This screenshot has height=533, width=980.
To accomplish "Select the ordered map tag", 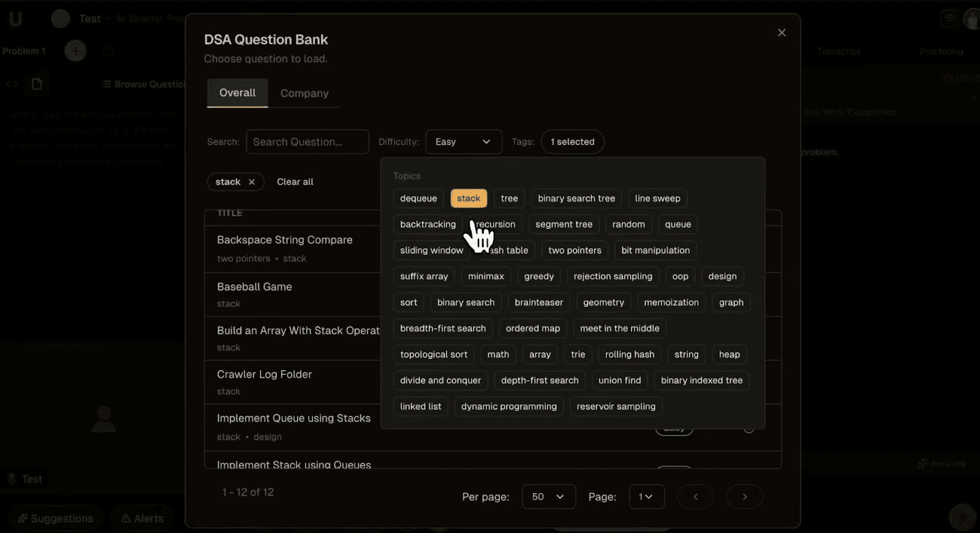I will pos(533,328).
